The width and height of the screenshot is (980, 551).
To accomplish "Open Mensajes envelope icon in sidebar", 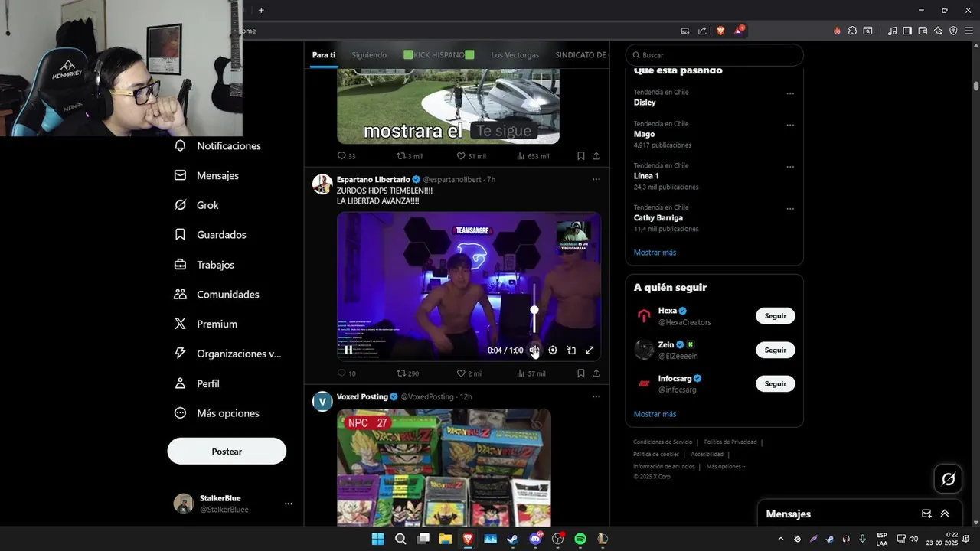I will [x=180, y=175].
